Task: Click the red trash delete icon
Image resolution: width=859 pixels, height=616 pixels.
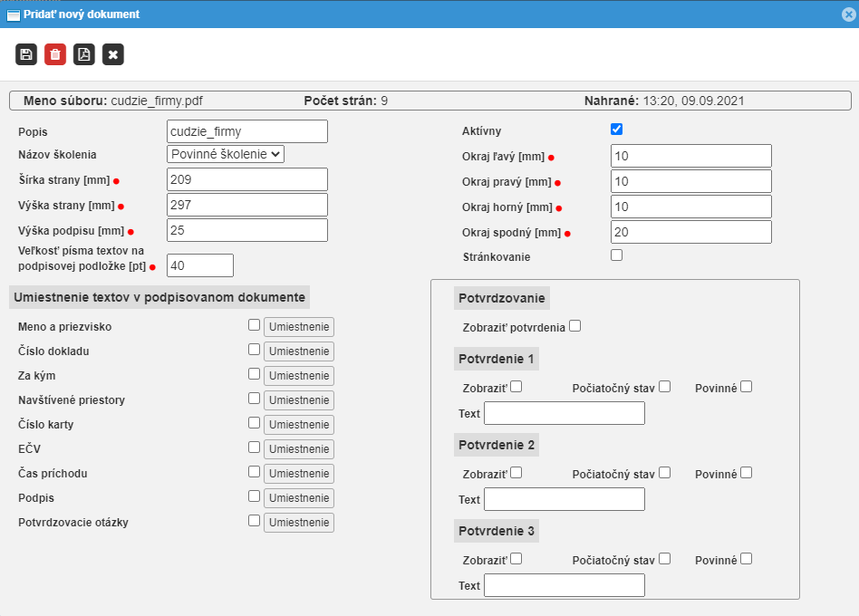Action: pyautogui.click(x=55, y=54)
